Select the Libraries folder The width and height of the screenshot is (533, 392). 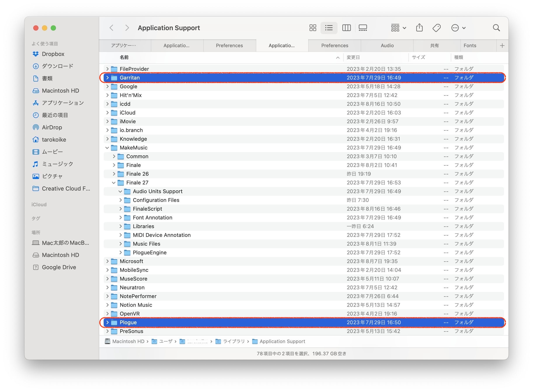(304, 226)
